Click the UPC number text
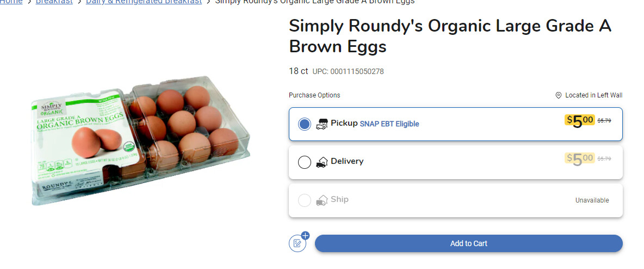Viewport: 644px width, 269px height. 348,72
